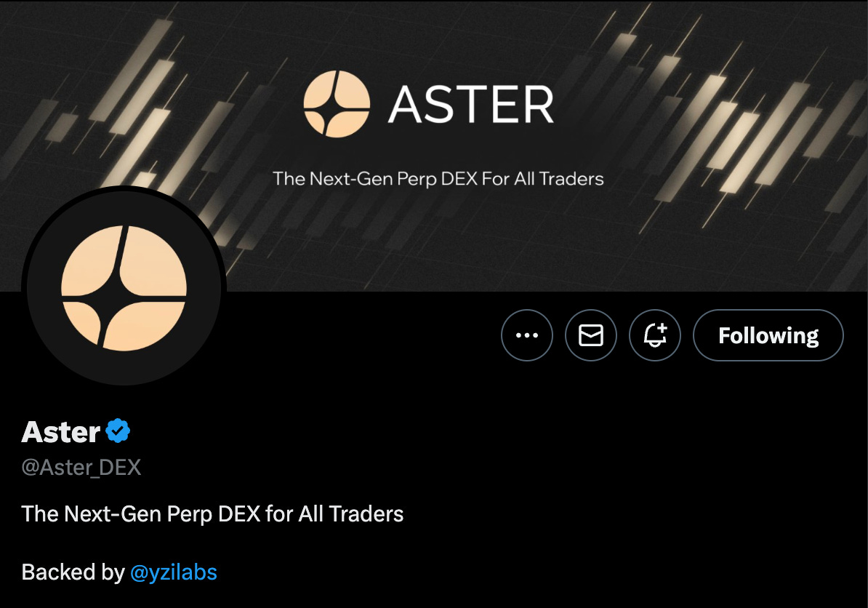The height and width of the screenshot is (608, 868).
Task: Open the @yzilabs mention link
Action: point(173,572)
